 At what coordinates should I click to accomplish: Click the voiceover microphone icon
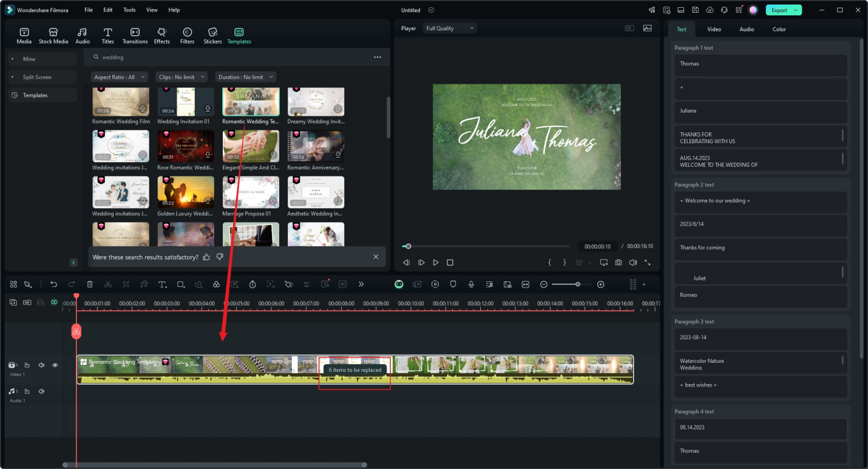coord(471,285)
